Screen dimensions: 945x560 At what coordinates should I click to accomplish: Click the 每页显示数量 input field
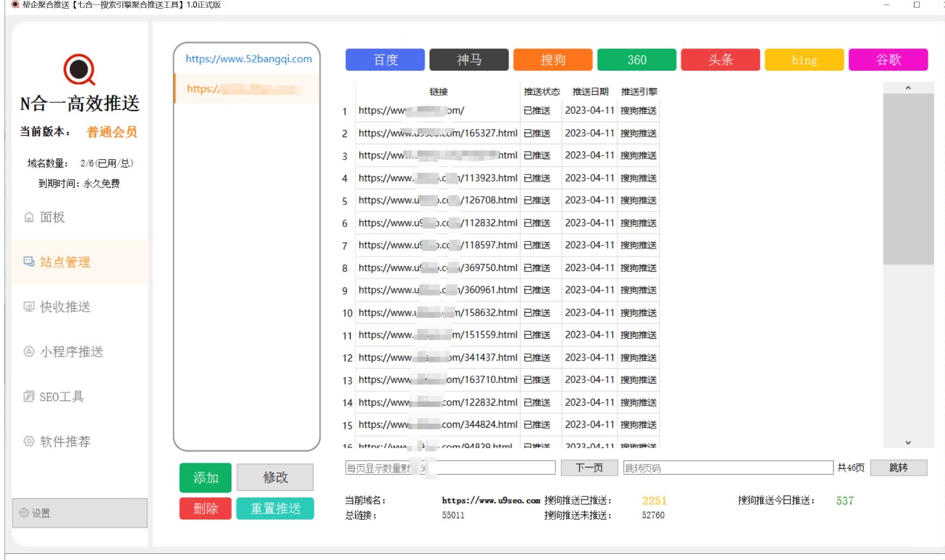[451, 468]
